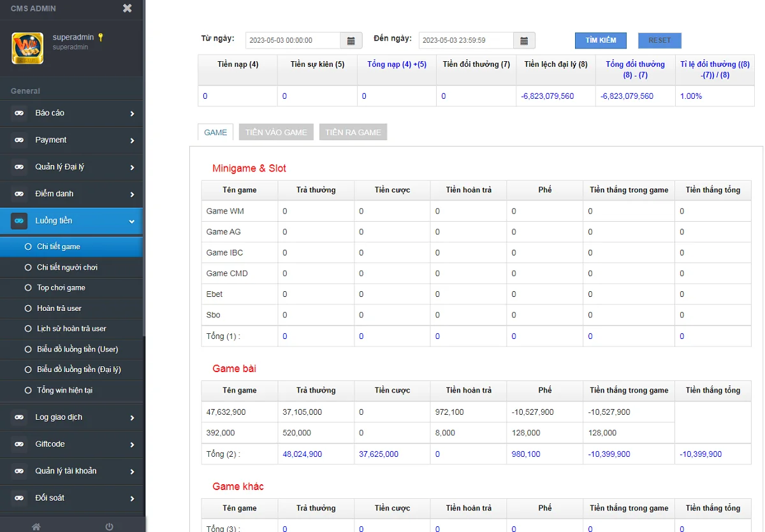Click the home icon at sidebar bottom

click(x=36, y=526)
